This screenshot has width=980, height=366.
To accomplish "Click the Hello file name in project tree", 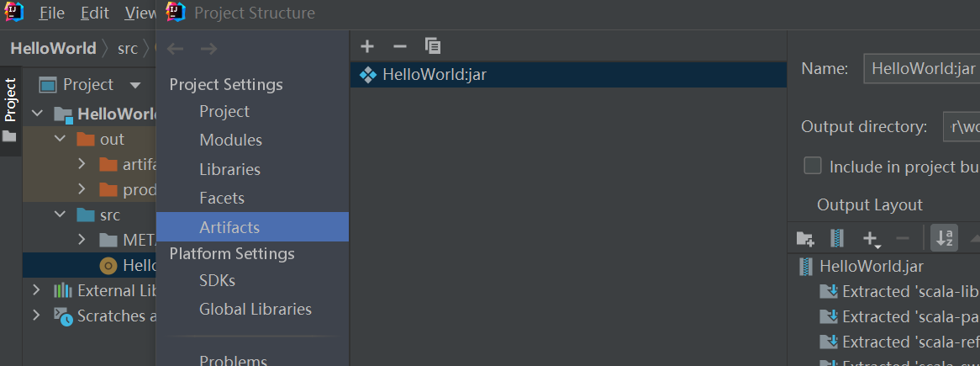I will 139,265.
